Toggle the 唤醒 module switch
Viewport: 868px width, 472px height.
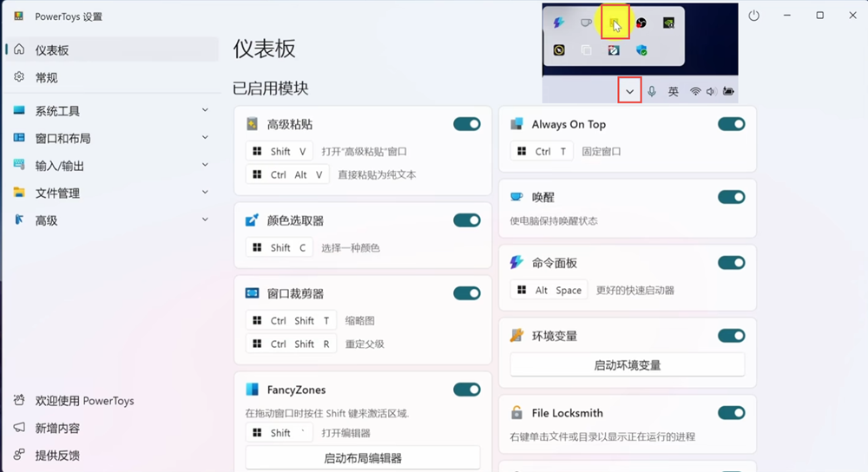(x=731, y=197)
